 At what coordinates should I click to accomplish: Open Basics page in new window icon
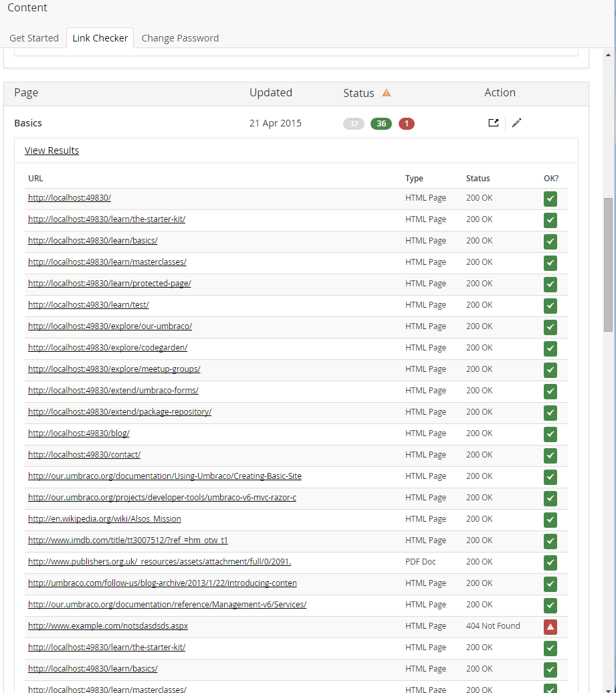click(493, 123)
